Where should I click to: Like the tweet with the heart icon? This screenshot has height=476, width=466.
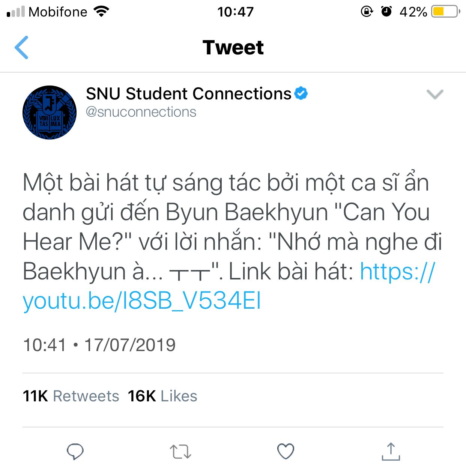[x=286, y=451]
